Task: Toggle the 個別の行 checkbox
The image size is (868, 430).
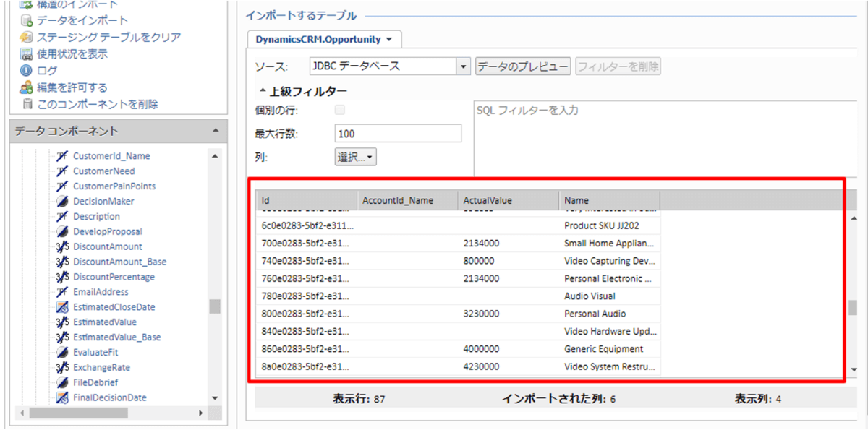Action: [340, 111]
